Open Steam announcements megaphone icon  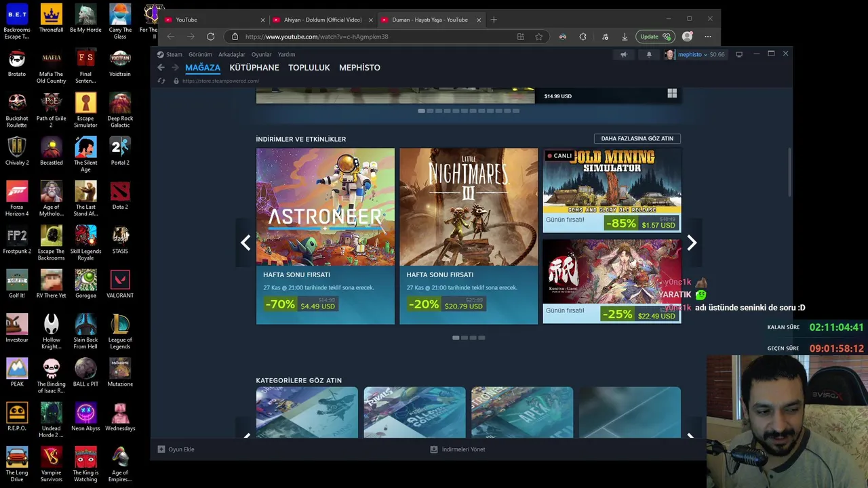[x=624, y=54]
